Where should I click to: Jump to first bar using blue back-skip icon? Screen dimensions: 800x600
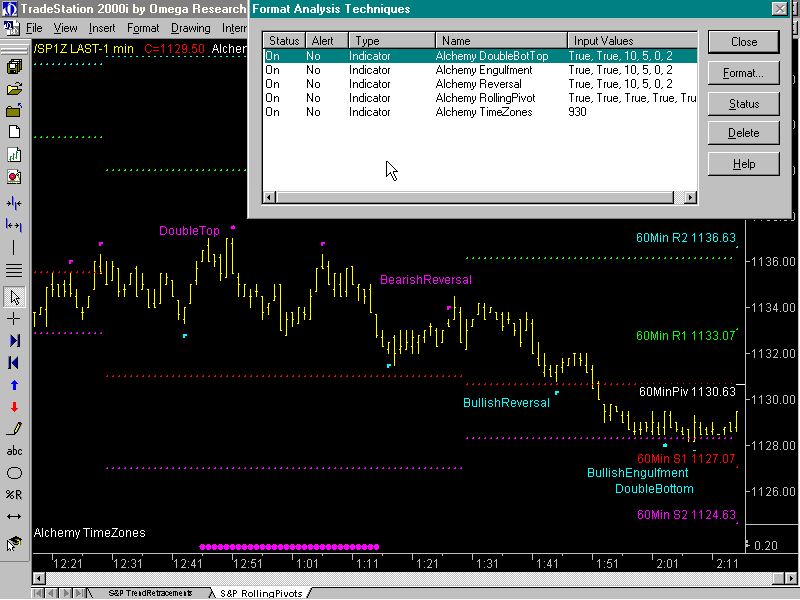(x=14, y=363)
